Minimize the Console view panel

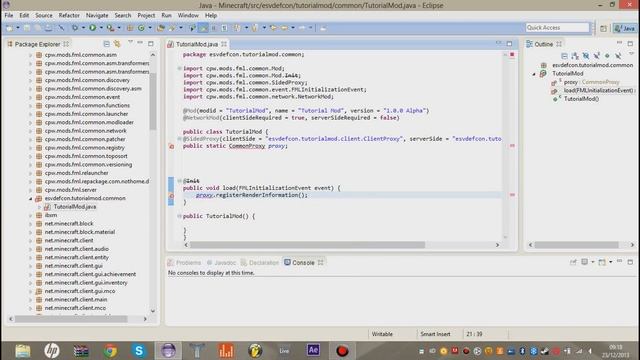pyautogui.click(x=619, y=261)
